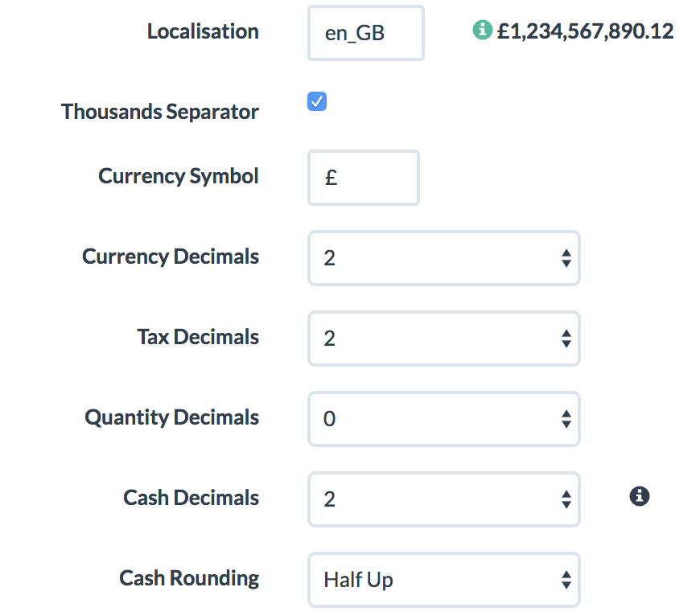700x616 pixels.
Task: Click the formatted currency preview £1,234,567,890.12
Action: tap(581, 31)
